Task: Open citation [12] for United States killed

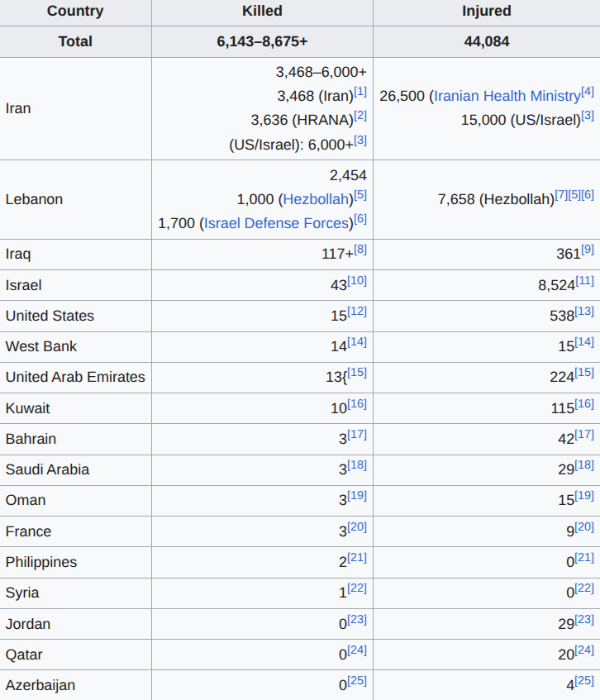Action: [x=357, y=312]
